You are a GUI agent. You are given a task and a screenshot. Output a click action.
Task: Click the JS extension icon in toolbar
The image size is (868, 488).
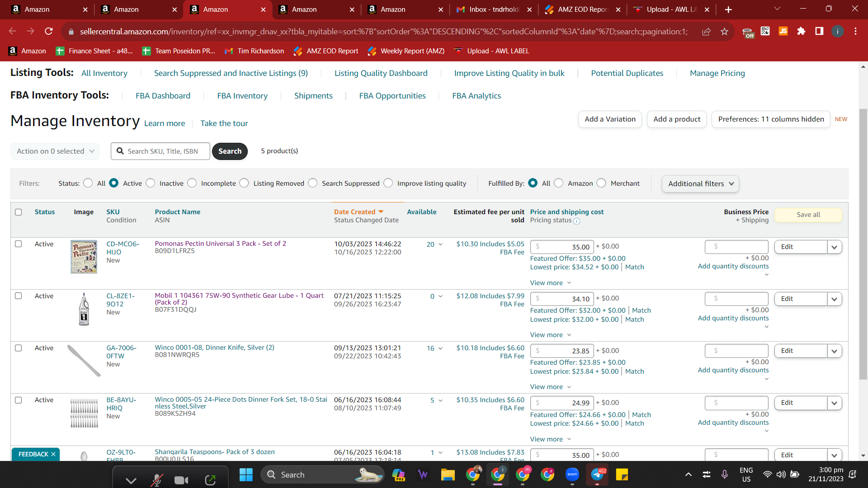tap(783, 31)
